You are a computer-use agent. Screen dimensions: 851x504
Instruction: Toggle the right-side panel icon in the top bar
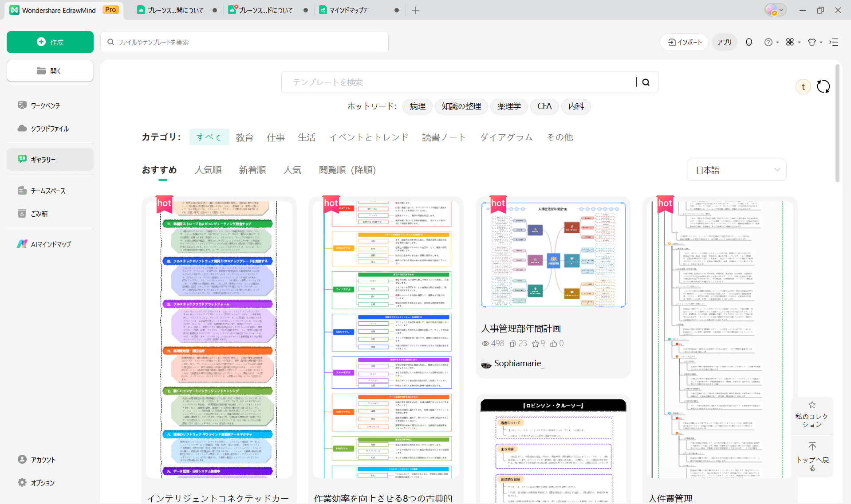[x=834, y=42]
